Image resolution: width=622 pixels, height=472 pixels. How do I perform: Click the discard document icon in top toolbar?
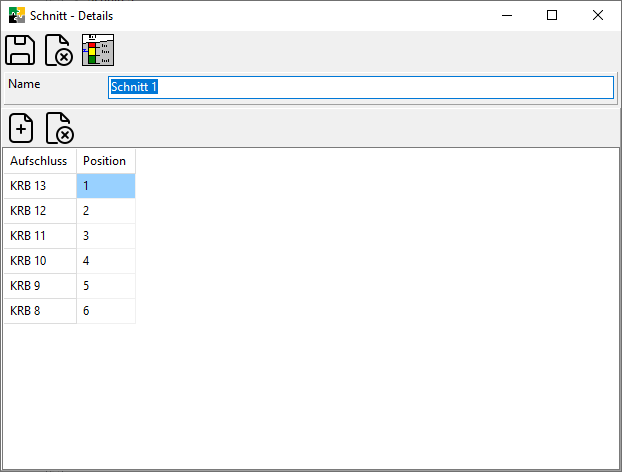point(59,50)
